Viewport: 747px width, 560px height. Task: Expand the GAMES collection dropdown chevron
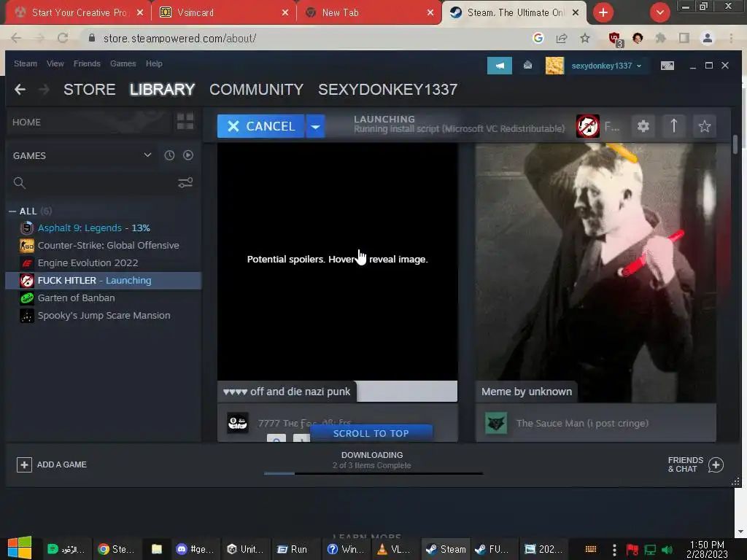pos(147,155)
